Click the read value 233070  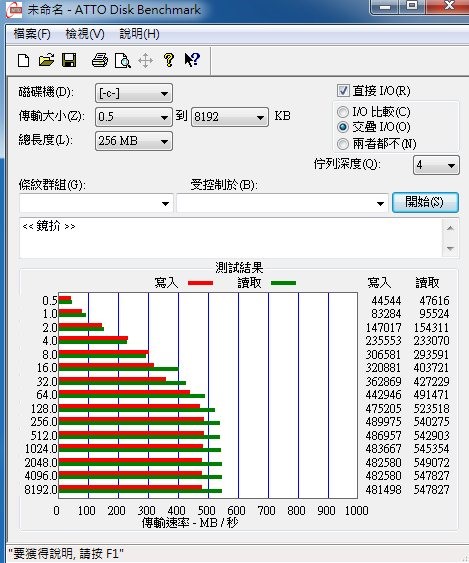pos(431,340)
